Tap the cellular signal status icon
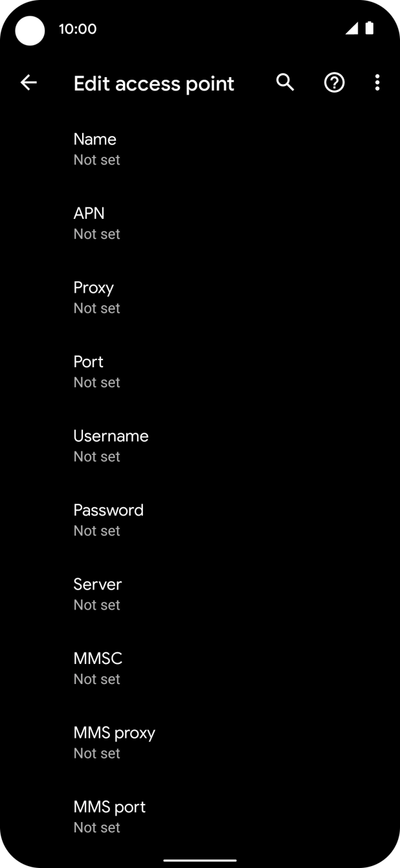 tap(351, 29)
